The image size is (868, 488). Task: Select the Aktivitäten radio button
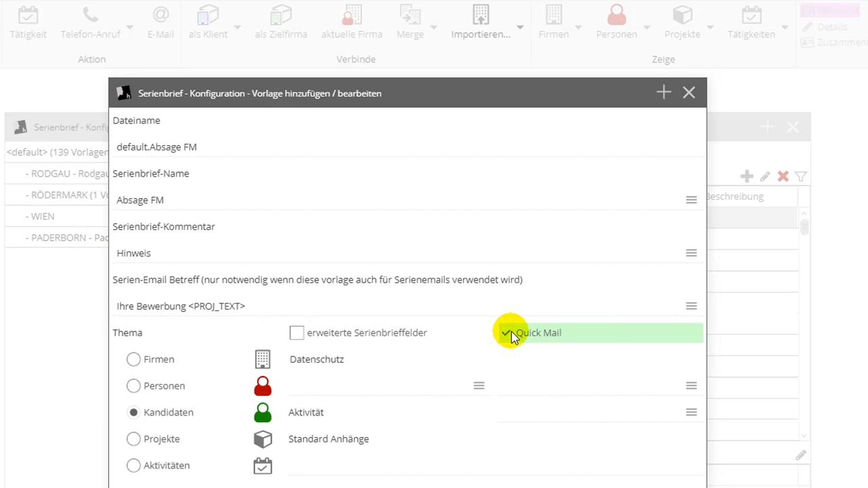click(134, 466)
